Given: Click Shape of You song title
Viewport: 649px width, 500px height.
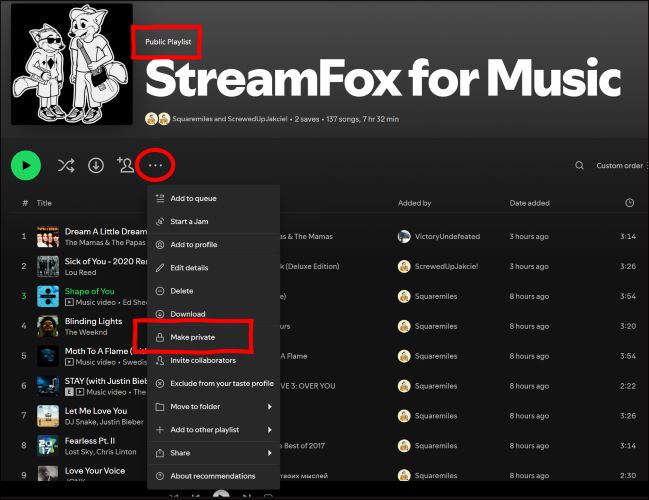Looking at the screenshot, I should [89, 291].
